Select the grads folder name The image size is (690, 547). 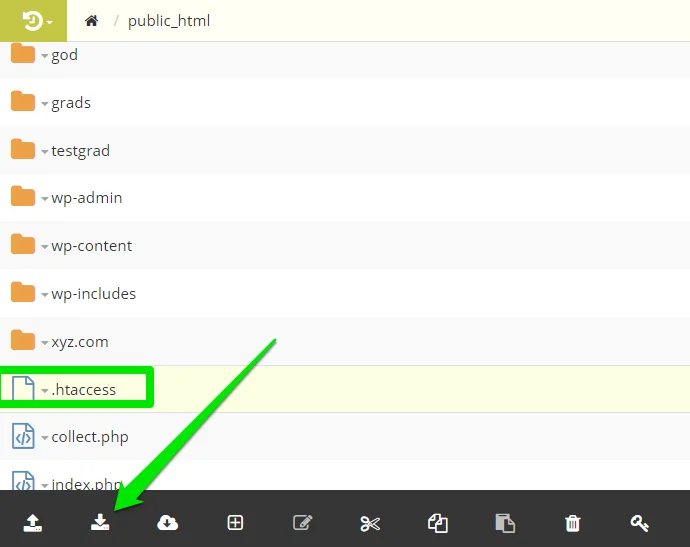71,103
